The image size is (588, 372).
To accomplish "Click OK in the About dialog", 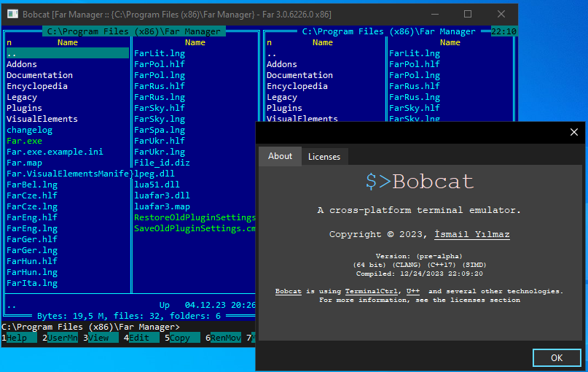I will click(557, 357).
